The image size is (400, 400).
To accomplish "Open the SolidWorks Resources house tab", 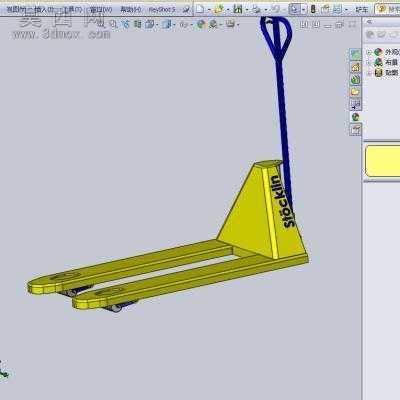I will (x=356, y=67).
